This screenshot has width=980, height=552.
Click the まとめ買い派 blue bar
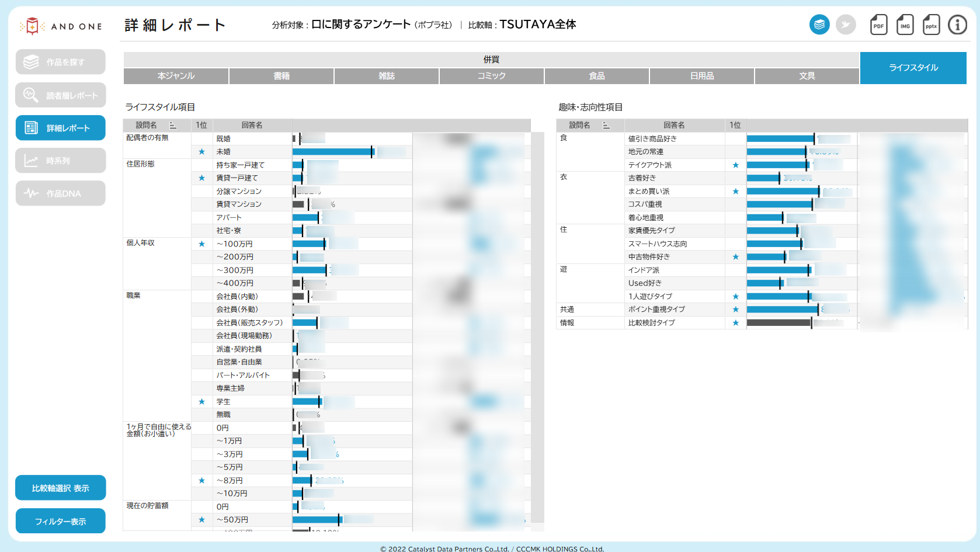(x=783, y=192)
